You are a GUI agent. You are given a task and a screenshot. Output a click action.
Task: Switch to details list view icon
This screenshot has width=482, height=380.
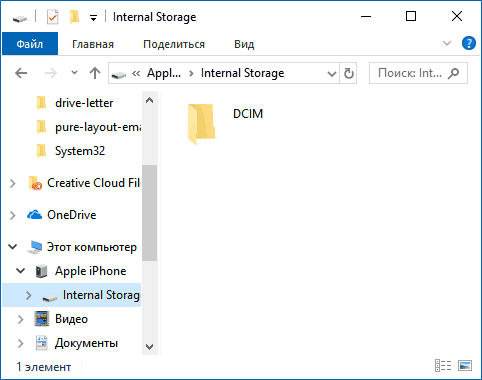point(443,366)
